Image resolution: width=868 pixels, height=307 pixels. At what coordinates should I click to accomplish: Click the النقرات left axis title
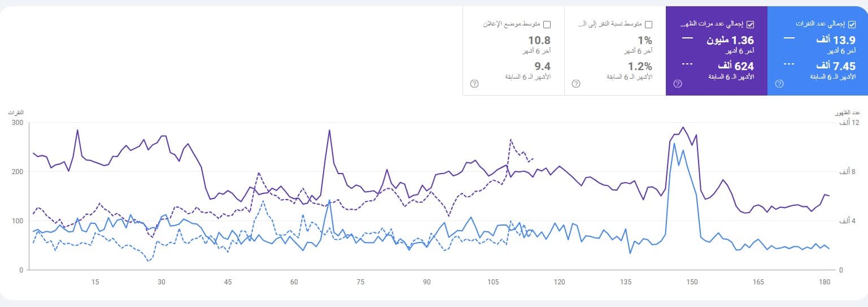pos(16,113)
